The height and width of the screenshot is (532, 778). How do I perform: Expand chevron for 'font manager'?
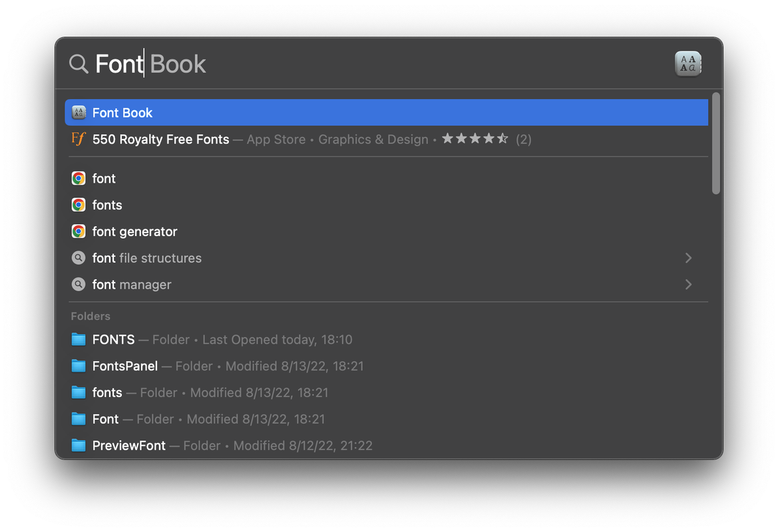688,285
